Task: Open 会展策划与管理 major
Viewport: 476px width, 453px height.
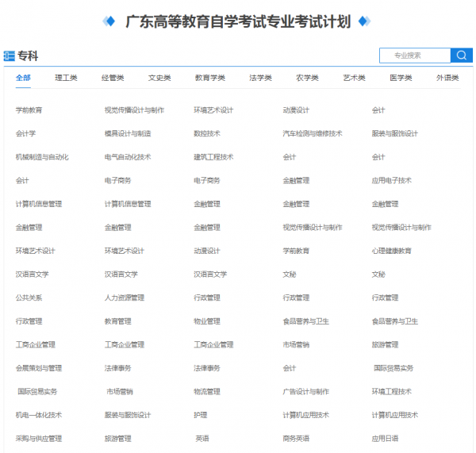Action: click(x=39, y=368)
